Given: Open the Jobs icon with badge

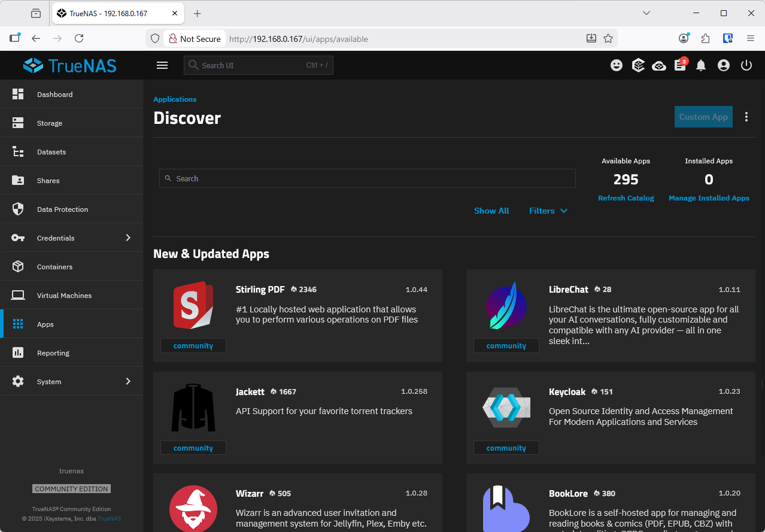Looking at the screenshot, I should [681, 65].
